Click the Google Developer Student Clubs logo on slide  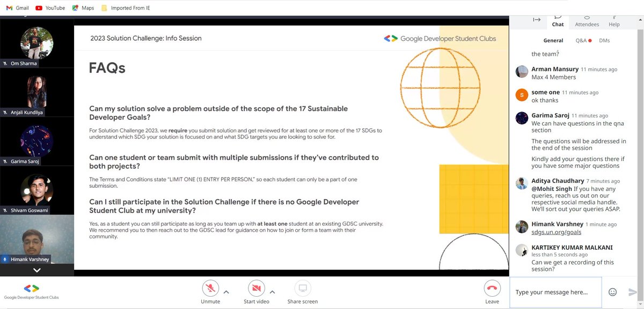[x=440, y=39]
